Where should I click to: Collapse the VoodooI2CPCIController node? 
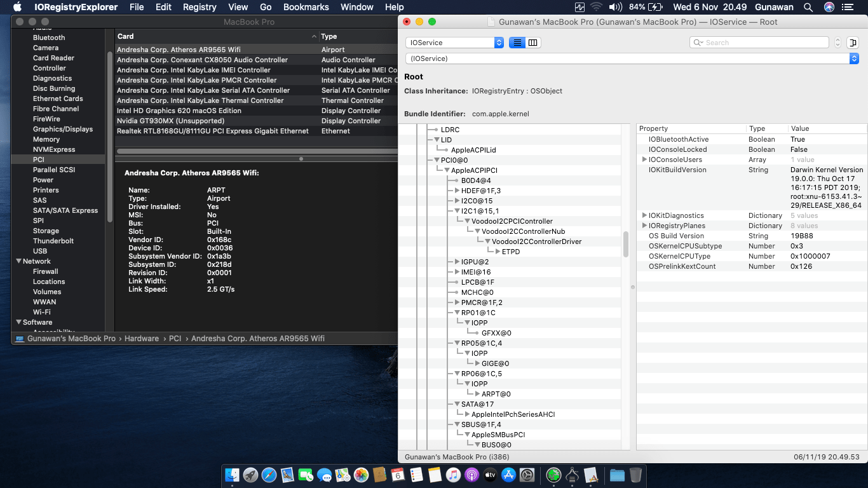467,221
